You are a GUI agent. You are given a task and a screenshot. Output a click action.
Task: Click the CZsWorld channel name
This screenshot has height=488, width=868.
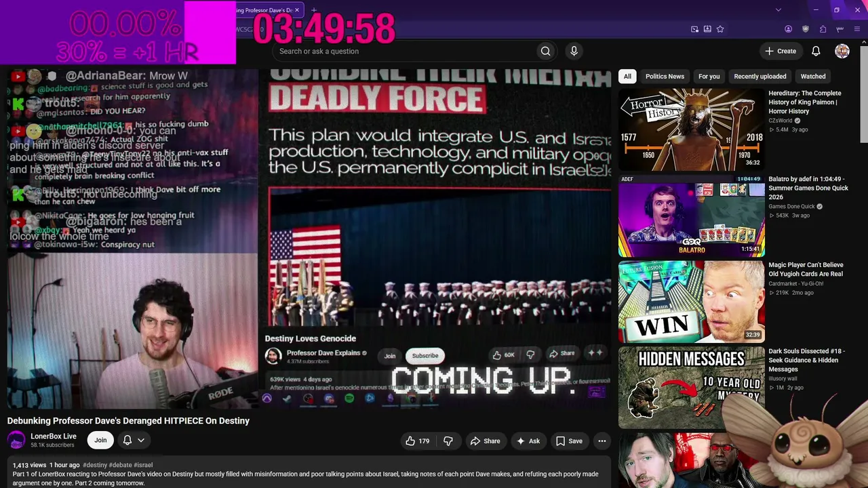(x=781, y=121)
